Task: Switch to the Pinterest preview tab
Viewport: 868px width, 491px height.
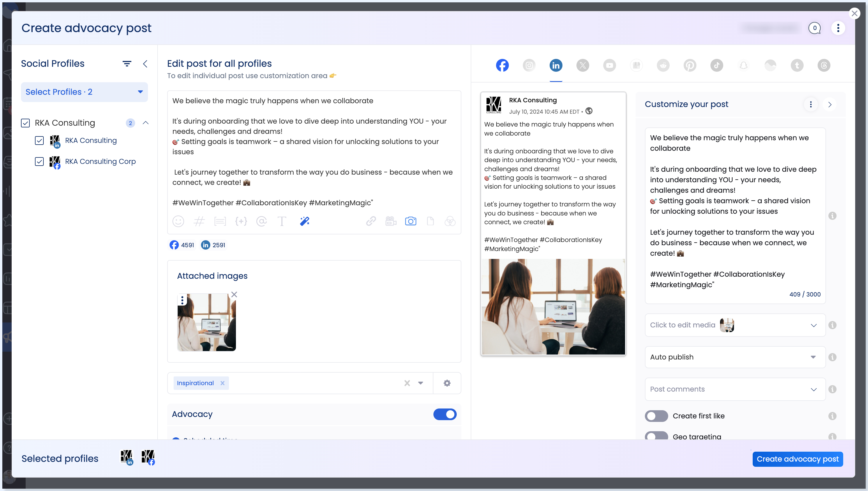Action: pyautogui.click(x=690, y=65)
